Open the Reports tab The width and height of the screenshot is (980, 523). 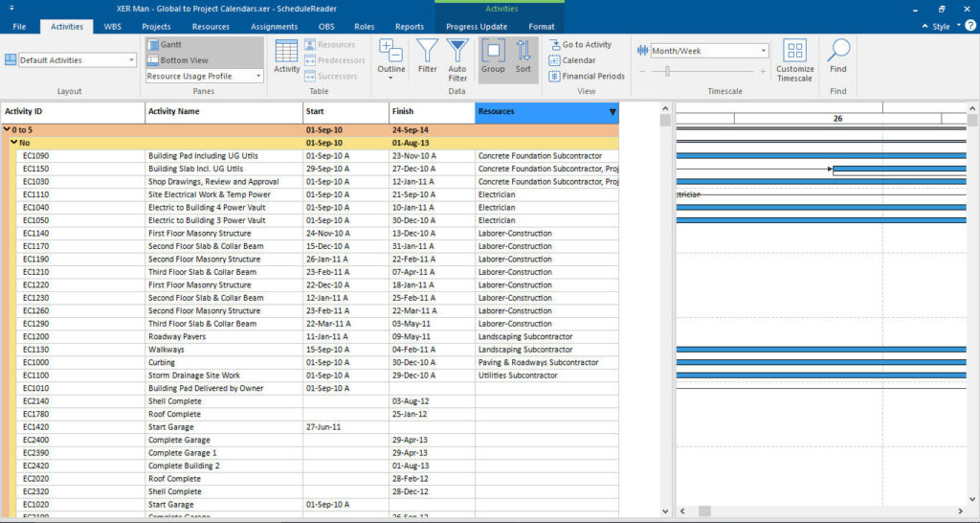pos(410,27)
